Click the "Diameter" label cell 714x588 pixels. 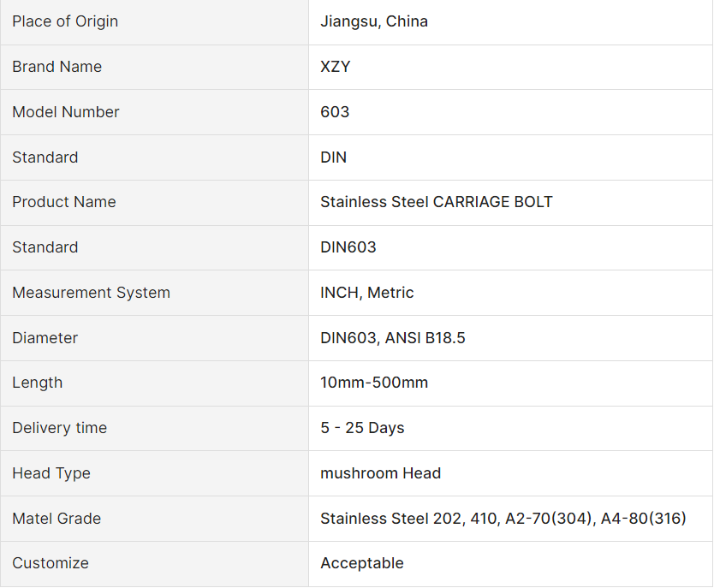pyautogui.click(x=45, y=338)
